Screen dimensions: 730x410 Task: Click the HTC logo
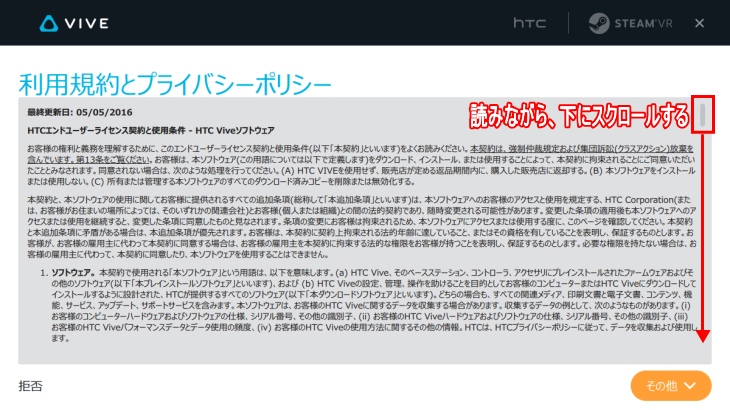click(530, 23)
